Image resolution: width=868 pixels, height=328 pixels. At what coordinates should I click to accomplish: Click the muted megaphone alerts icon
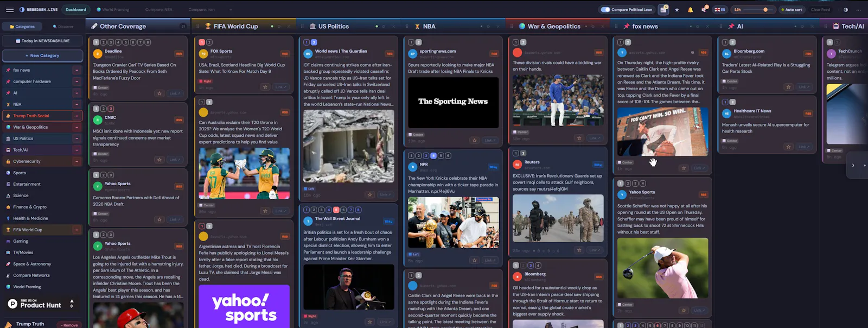click(x=704, y=9)
